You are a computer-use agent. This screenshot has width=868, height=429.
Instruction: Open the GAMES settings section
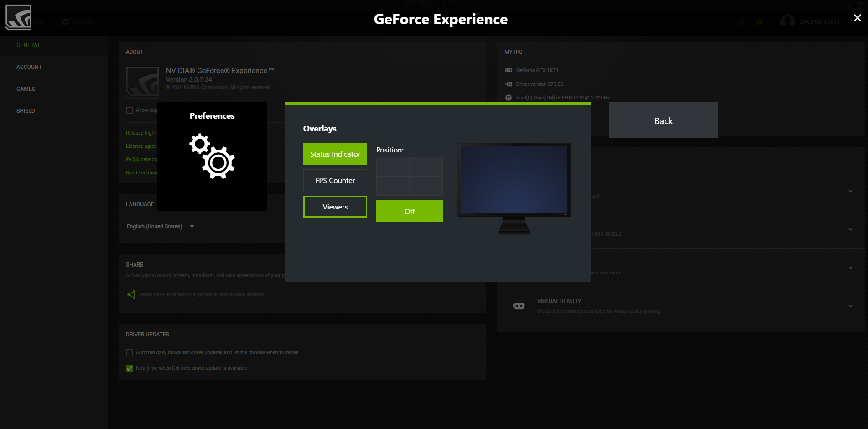(26, 89)
